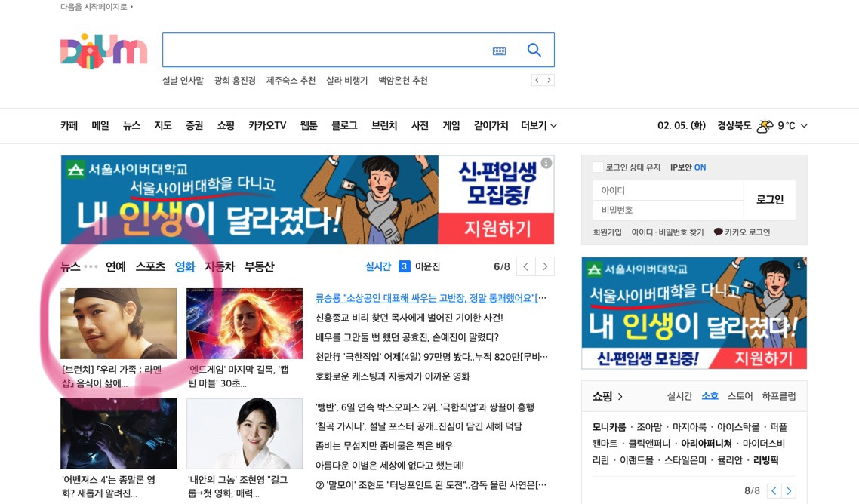Image resolution: width=859 pixels, height=504 pixels.
Task: Click the 로그인 button
Action: click(x=770, y=200)
